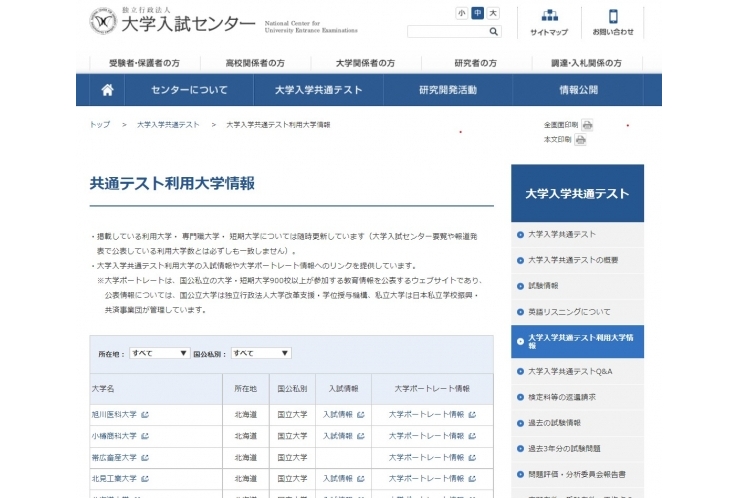Click external link icon beside 北見工業大学

pos(145,479)
